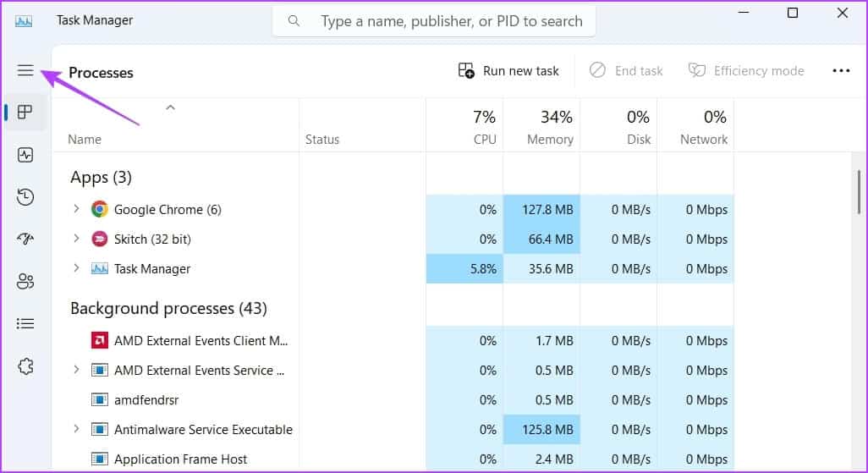Select AMD External Events Service row
The image size is (868, 473).
393,370
